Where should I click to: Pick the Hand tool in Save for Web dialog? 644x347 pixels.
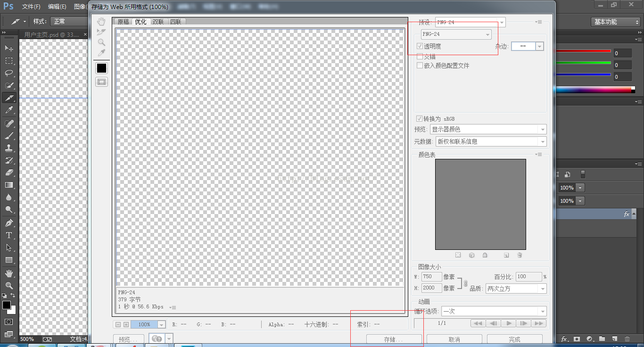(x=101, y=22)
